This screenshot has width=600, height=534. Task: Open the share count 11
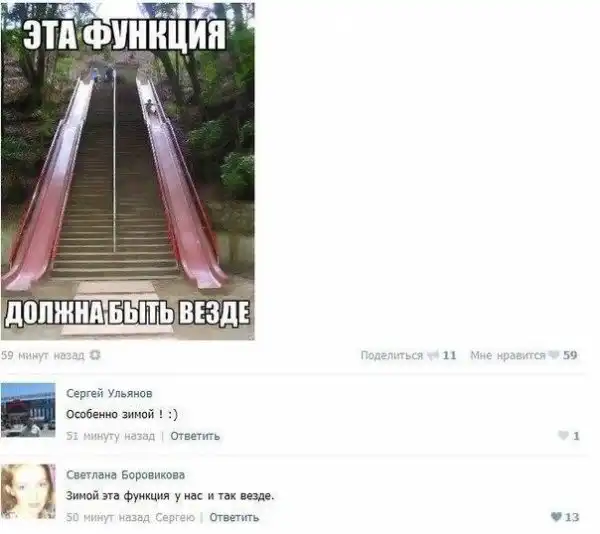coord(449,355)
